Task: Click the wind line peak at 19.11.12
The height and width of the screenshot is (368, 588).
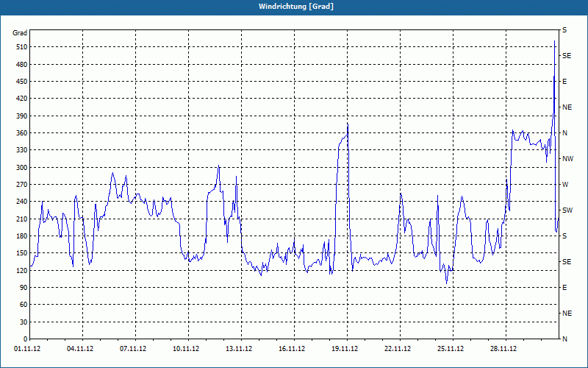Action: pos(348,123)
